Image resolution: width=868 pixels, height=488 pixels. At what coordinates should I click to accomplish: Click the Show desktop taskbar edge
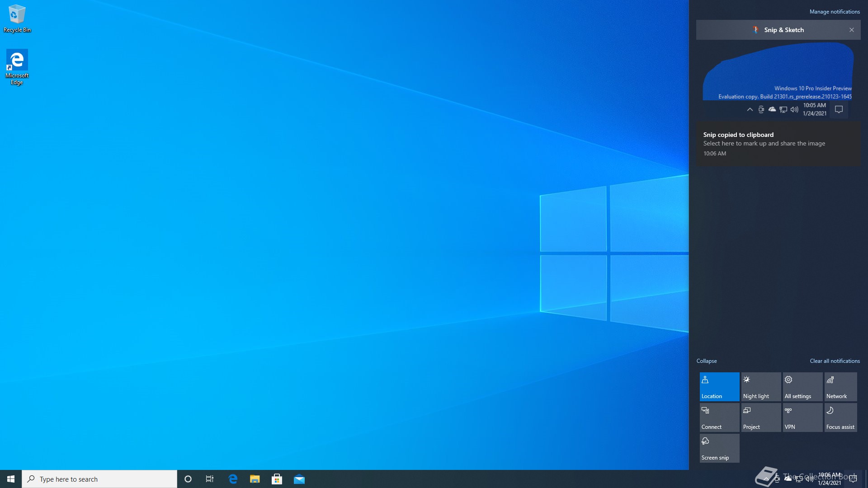pyautogui.click(x=866, y=479)
